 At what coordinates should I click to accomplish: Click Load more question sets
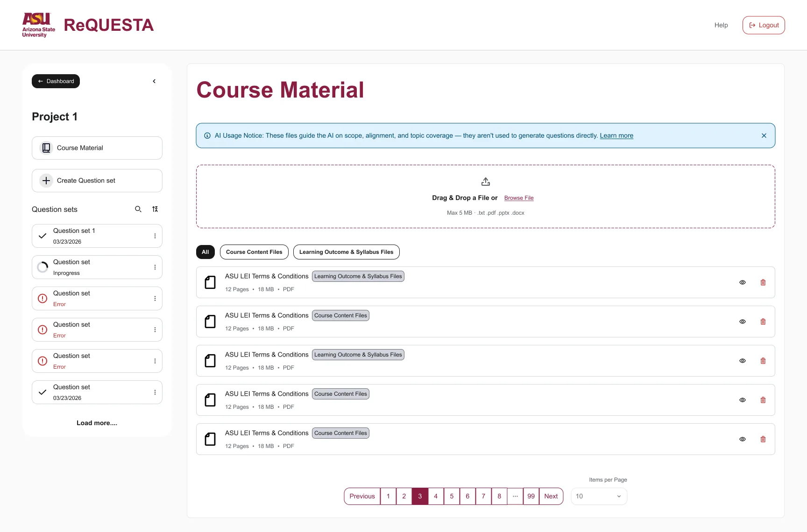(x=97, y=423)
